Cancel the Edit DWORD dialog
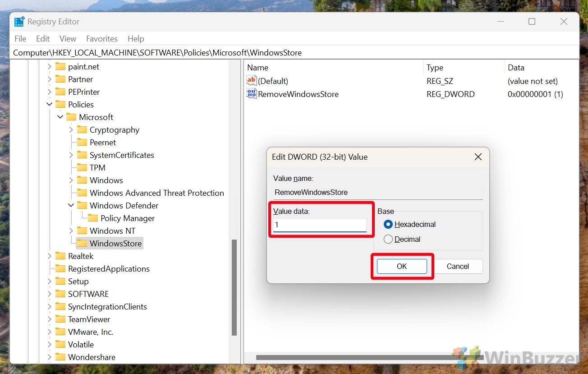 (458, 266)
